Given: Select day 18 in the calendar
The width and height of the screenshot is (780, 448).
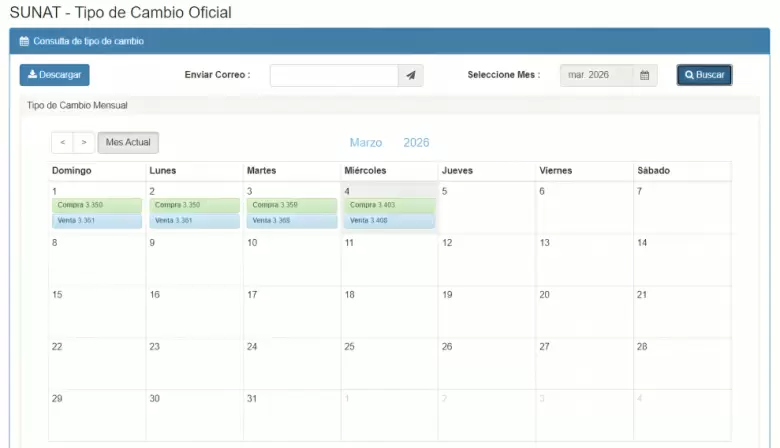Looking at the screenshot, I should point(389,310).
